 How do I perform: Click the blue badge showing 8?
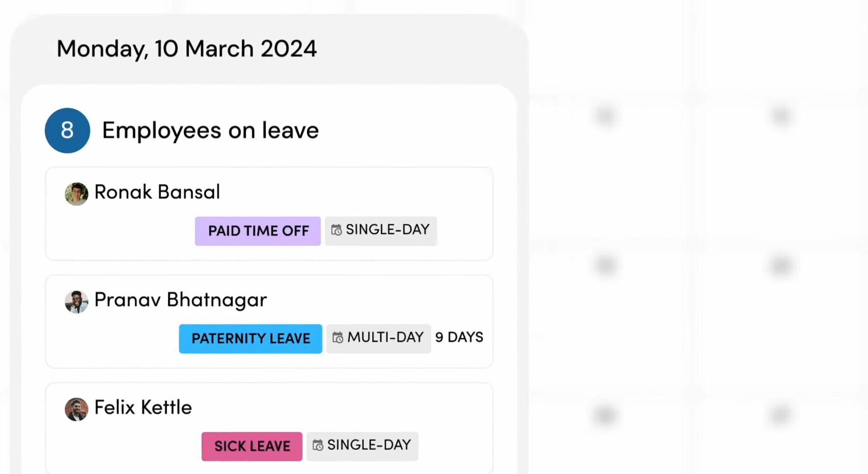(x=67, y=130)
